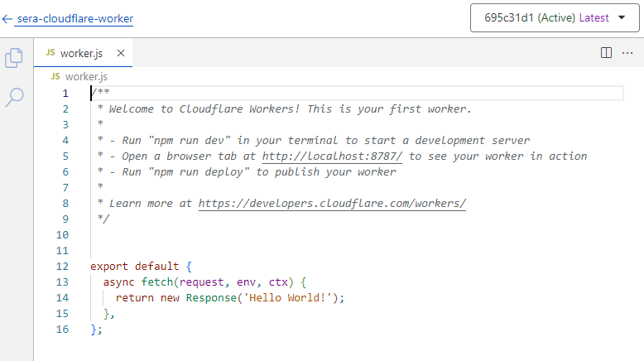The height and width of the screenshot is (361, 644).
Task: Click line number 12 in the gutter
Action: click(63, 267)
